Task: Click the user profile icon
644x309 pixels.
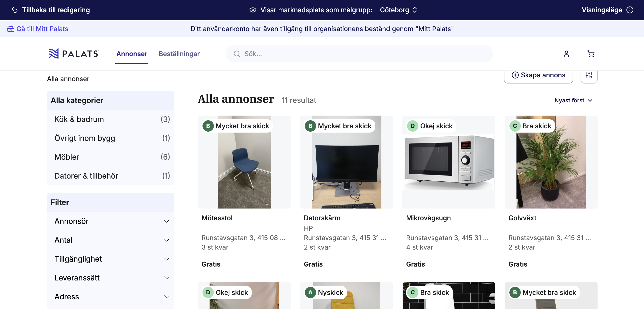Action: click(x=566, y=54)
